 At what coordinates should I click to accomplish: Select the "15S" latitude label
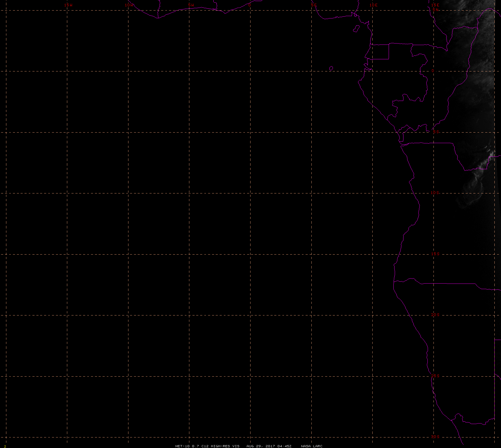coord(435,254)
